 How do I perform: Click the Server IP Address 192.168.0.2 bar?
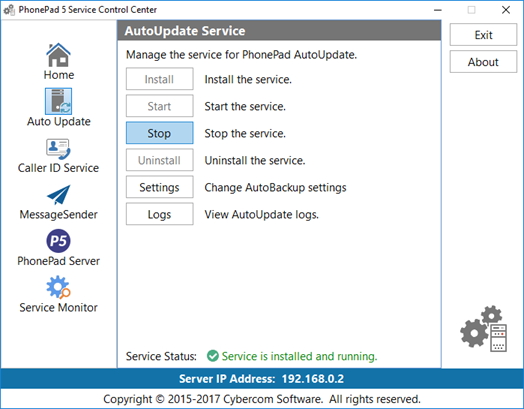(x=262, y=379)
